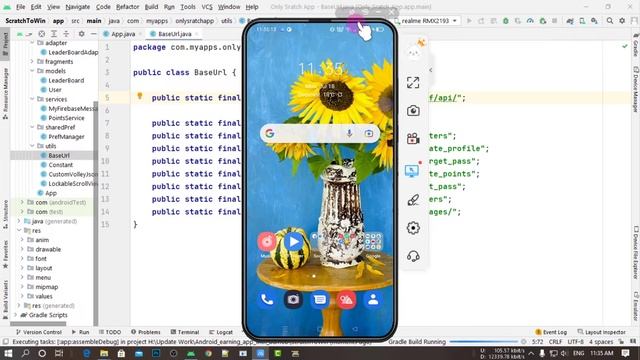This screenshot has width=640, height=360.
Task: Click Expand All in project panel toolbar
Action: [54, 34]
